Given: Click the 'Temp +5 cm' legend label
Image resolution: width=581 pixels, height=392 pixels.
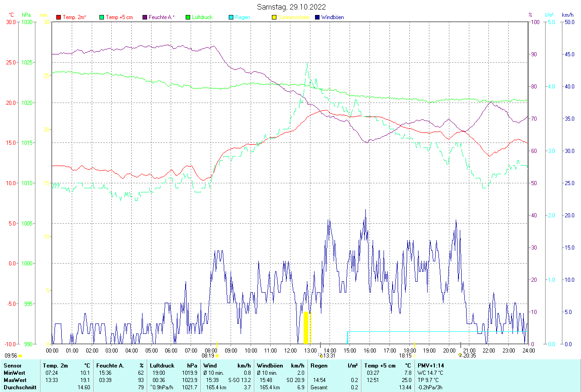Looking at the screenshot, I should point(119,17).
